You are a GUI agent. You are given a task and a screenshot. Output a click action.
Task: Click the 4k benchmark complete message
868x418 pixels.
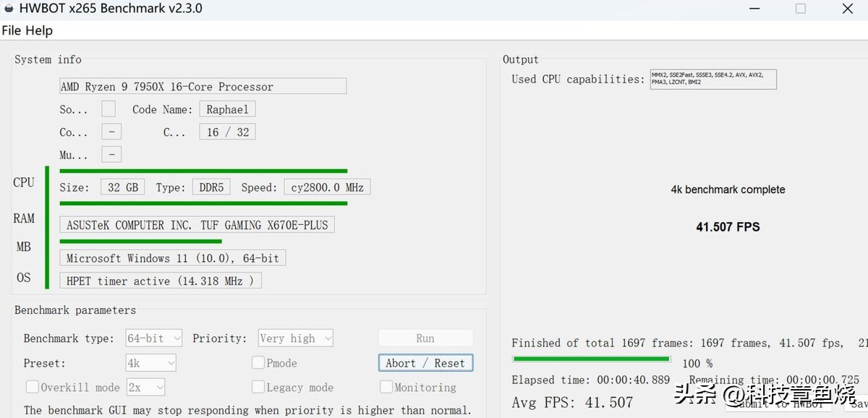coord(728,189)
